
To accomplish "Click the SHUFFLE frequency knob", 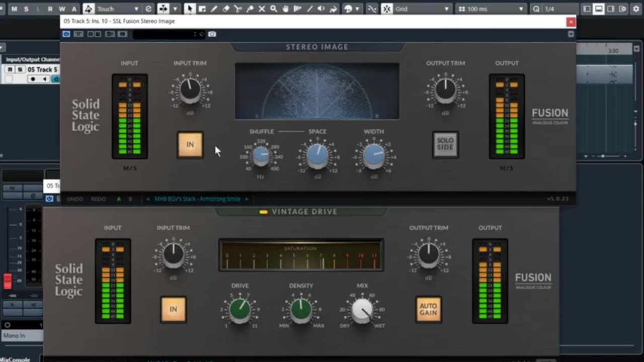I will pyautogui.click(x=261, y=156).
